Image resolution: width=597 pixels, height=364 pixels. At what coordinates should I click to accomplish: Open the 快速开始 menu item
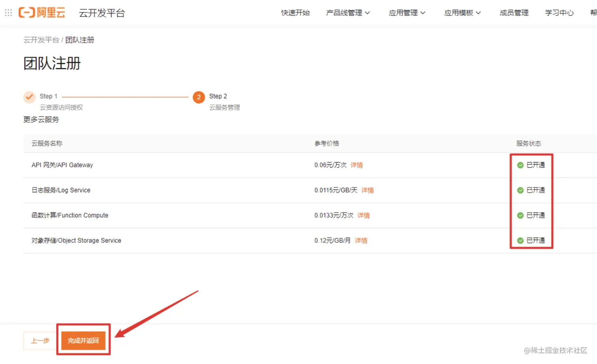[x=296, y=13]
